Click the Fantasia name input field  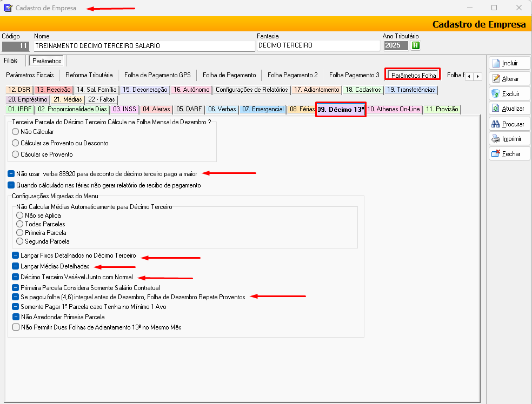pos(317,46)
